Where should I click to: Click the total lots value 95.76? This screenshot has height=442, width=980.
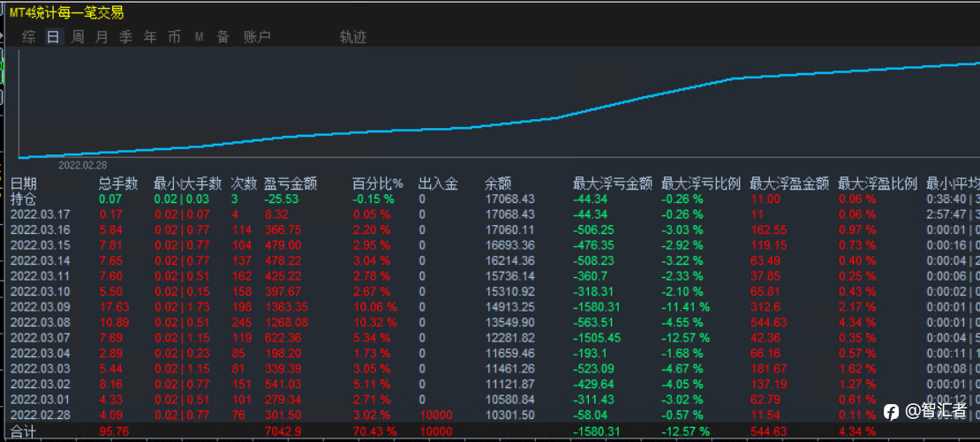113,431
